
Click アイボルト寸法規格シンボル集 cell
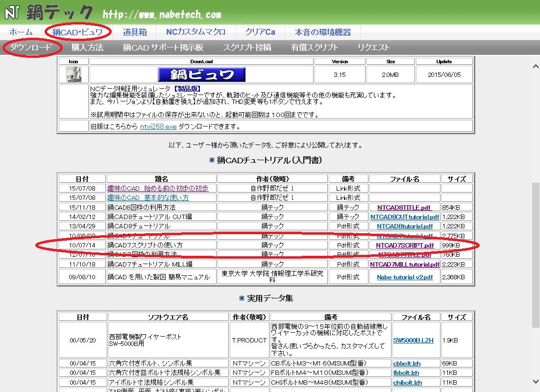[168, 382]
